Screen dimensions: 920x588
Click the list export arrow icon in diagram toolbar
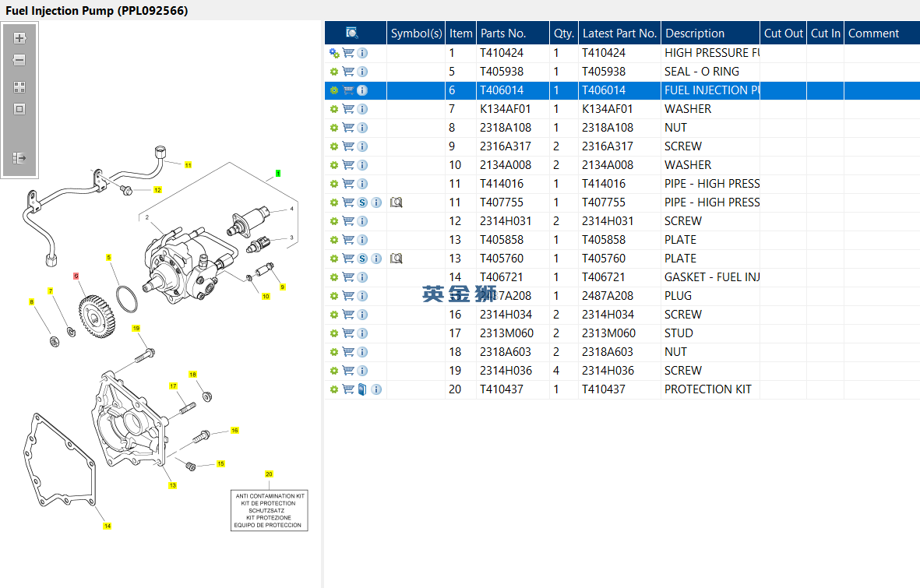coord(19,158)
